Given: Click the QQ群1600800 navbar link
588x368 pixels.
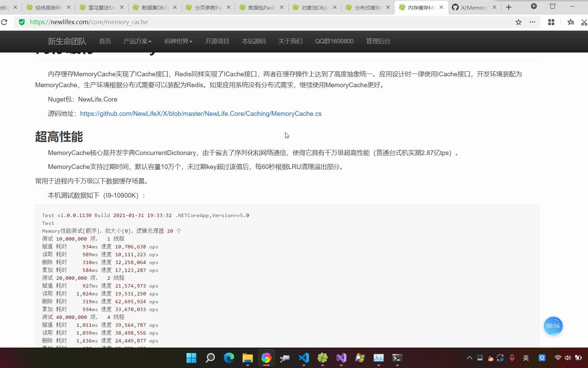Looking at the screenshot, I should point(334,41).
